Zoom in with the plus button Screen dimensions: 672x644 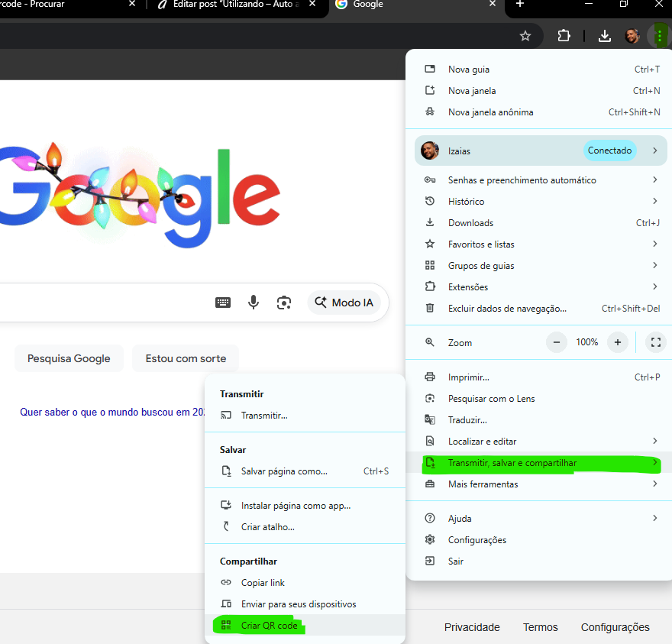click(x=618, y=342)
